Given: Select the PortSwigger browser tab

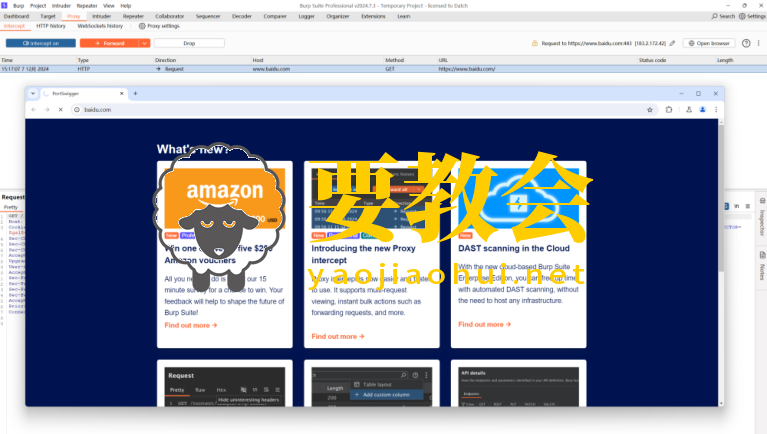Looking at the screenshot, I should click(83, 93).
